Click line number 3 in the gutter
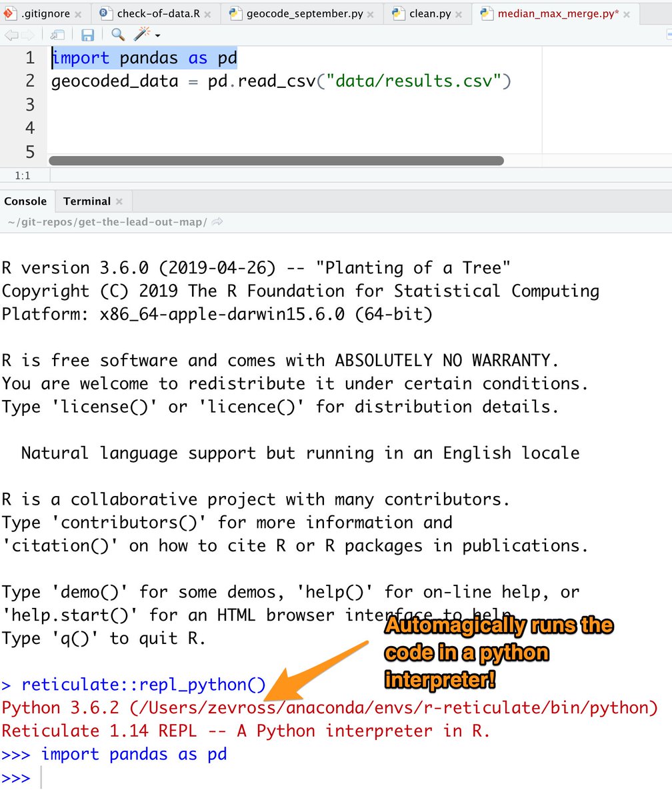This screenshot has height=800, width=672. click(30, 105)
